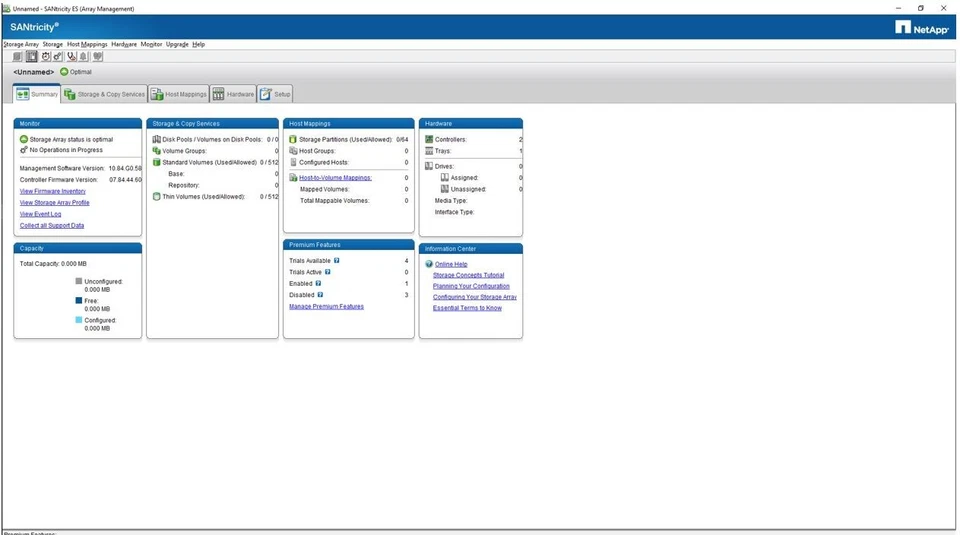Switch to Storage & Copy Services tab
This screenshot has width=960, height=535.
coord(105,94)
